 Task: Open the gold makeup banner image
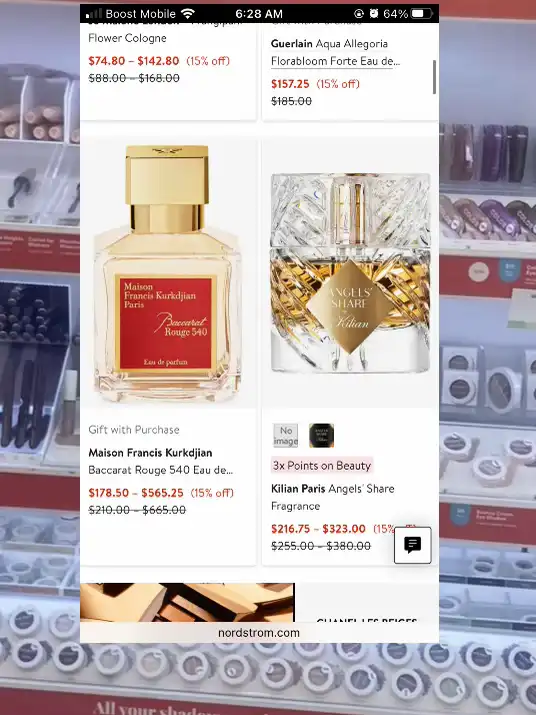pyautogui.click(x=187, y=602)
